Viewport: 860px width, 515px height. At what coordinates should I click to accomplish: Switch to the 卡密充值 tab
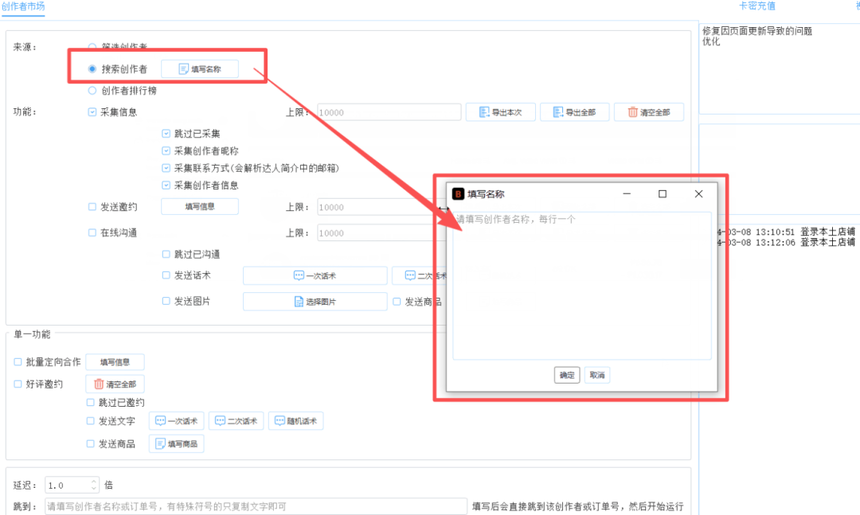point(757,6)
